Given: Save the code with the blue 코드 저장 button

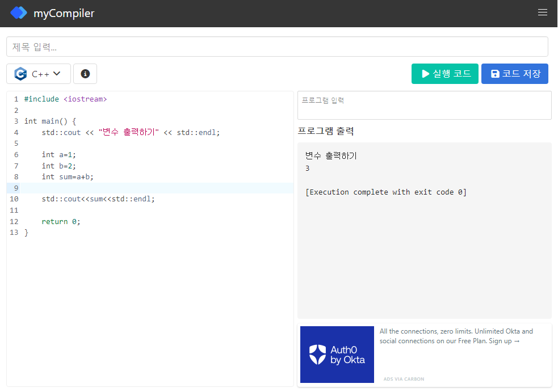Looking at the screenshot, I should pyautogui.click(x=515, y=74).
